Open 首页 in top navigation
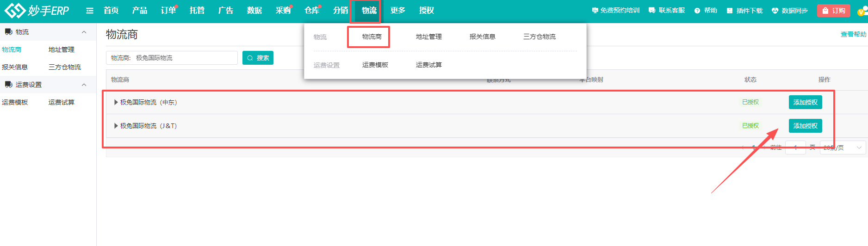868x246 pixels. pos(111,11)
